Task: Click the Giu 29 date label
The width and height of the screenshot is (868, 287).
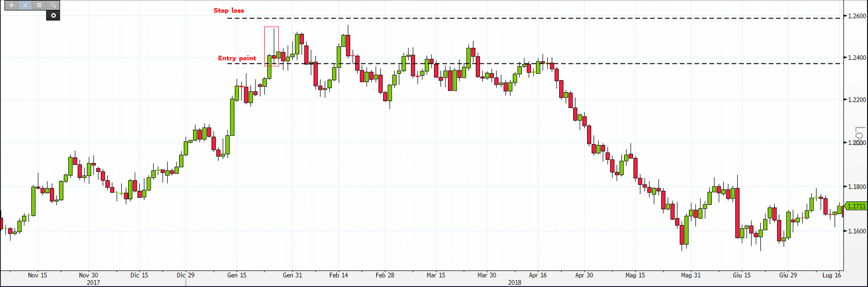Action: 788,275
